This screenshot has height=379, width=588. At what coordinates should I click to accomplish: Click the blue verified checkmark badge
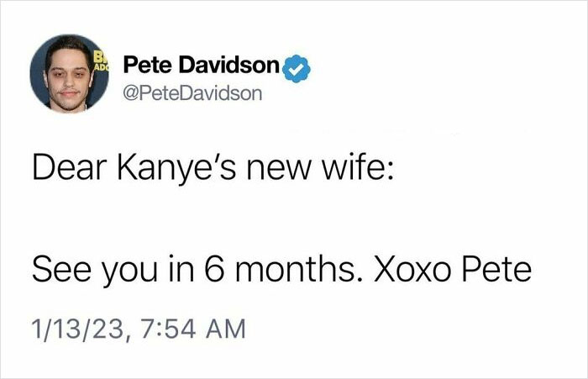[297, 66]
